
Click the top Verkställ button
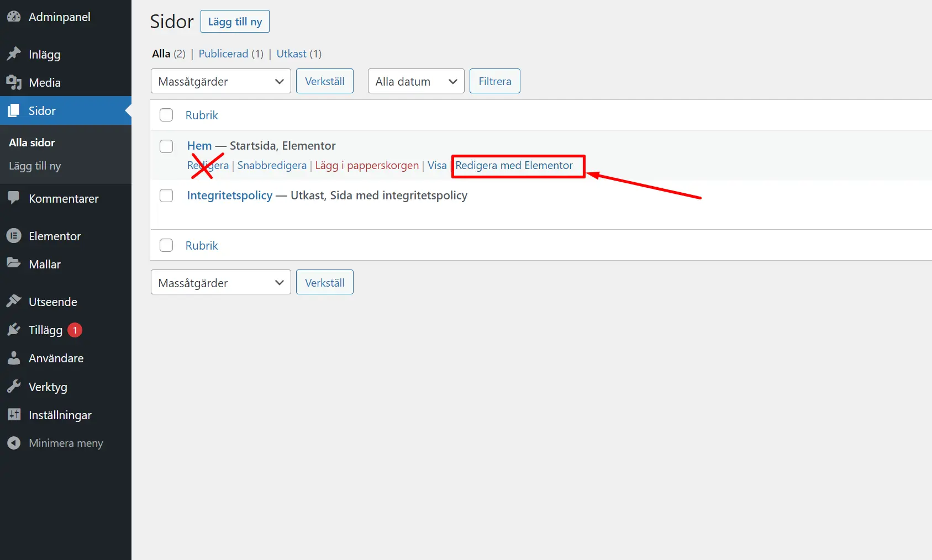click(324, 81)
